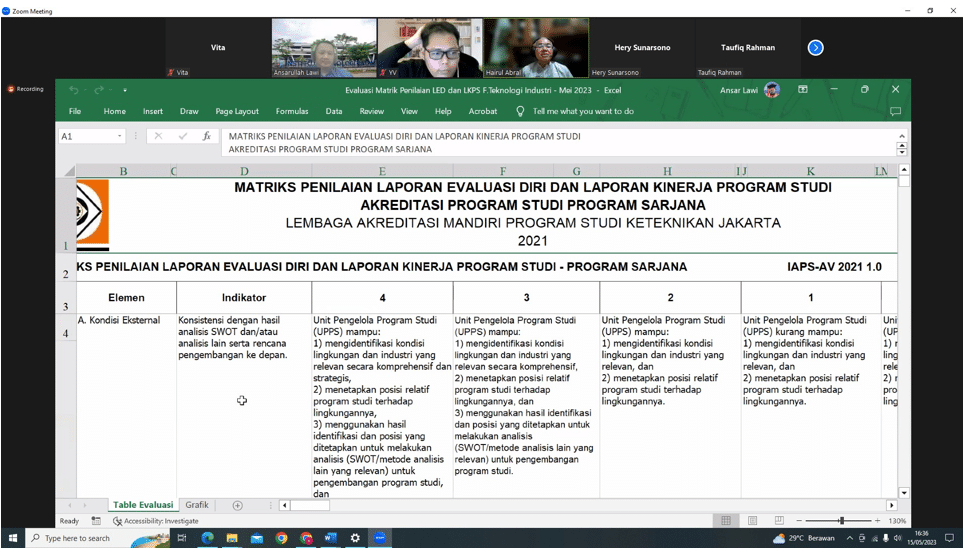Click the 130% zoom level
Viewport: 963px width, 552px height.
(x=897, y=521)
